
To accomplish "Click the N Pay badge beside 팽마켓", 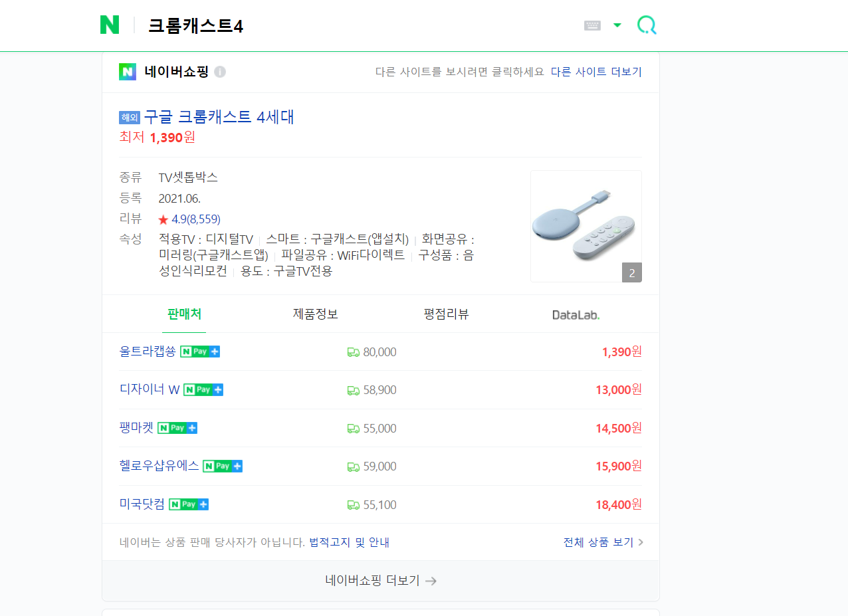I will (x=177, y=428).
